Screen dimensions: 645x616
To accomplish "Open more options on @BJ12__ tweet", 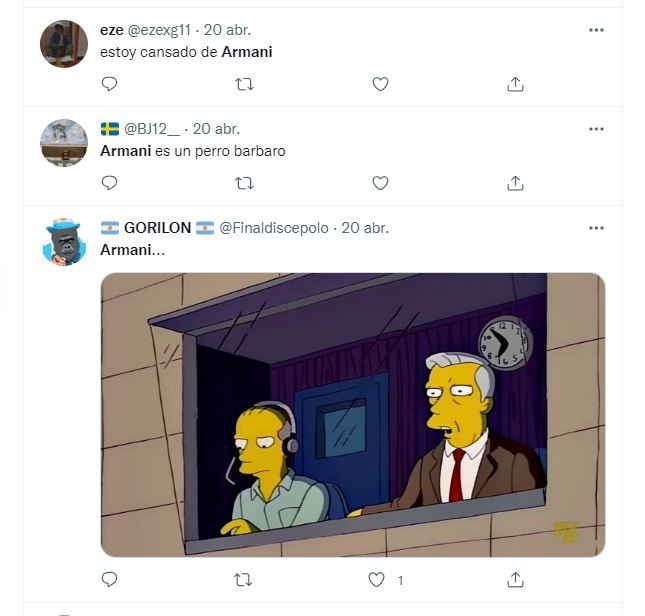I will pos(596,129).
